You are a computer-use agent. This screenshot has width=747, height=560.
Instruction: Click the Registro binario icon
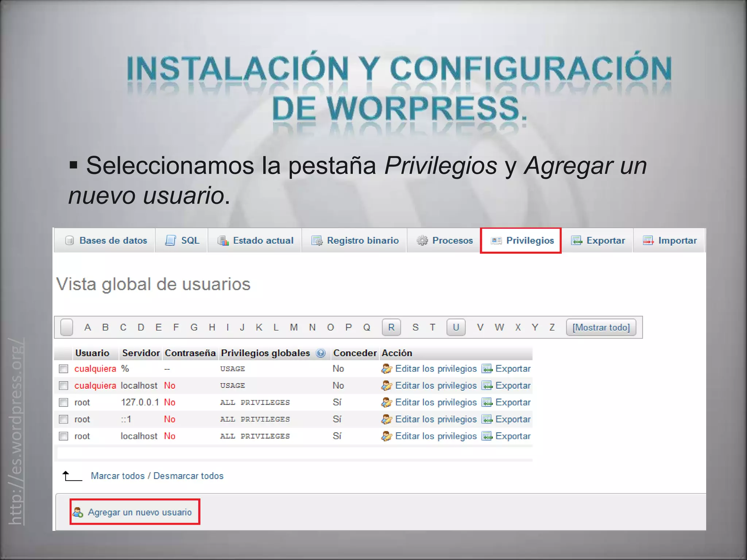pos(317,241)
